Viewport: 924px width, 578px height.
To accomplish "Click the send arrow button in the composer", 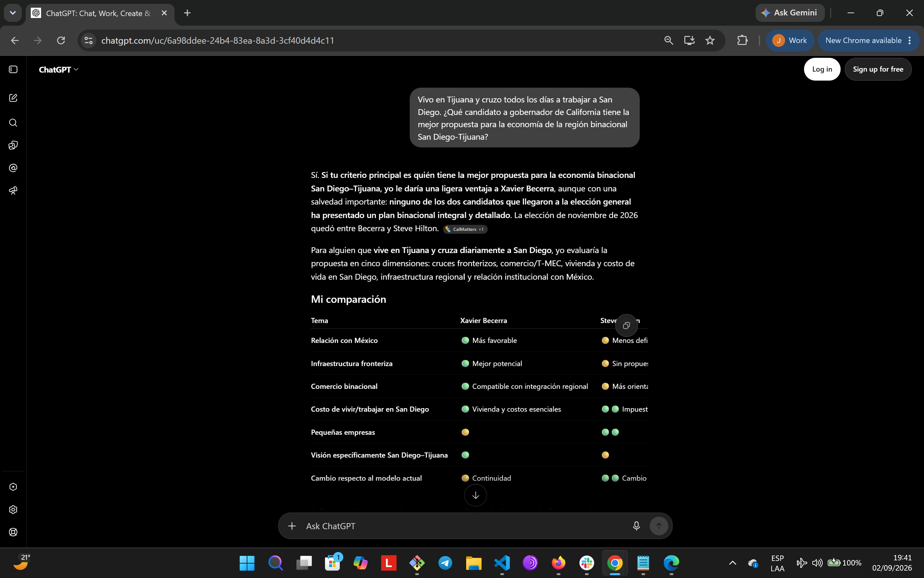I will [x=659, y=526].
